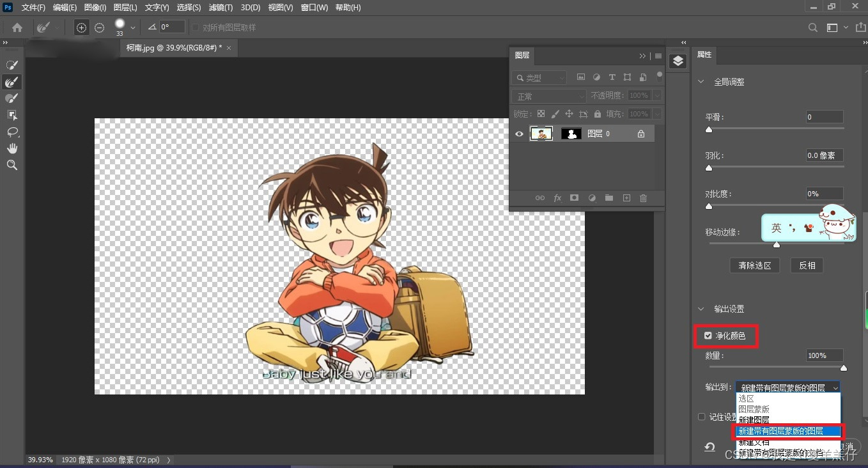Select the Refine Edge Brush tool
Screen dimensions: 868x468
[x=12, y=82]
